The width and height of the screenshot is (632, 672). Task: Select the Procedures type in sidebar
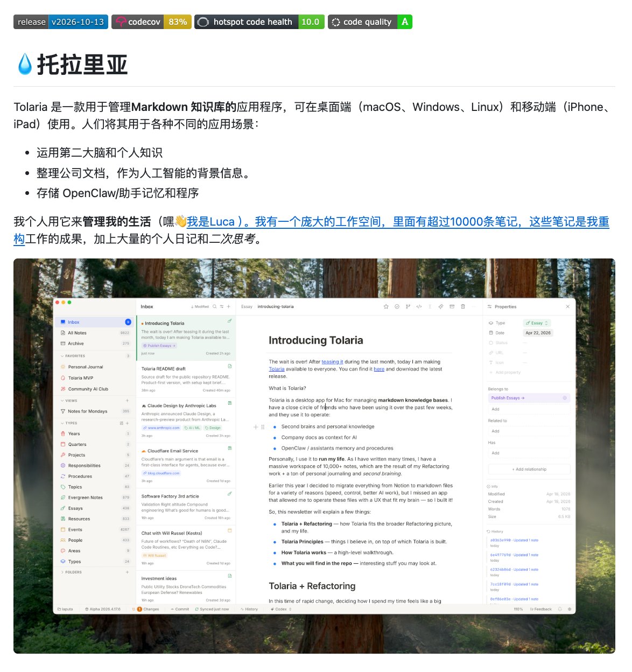[95, 476]
